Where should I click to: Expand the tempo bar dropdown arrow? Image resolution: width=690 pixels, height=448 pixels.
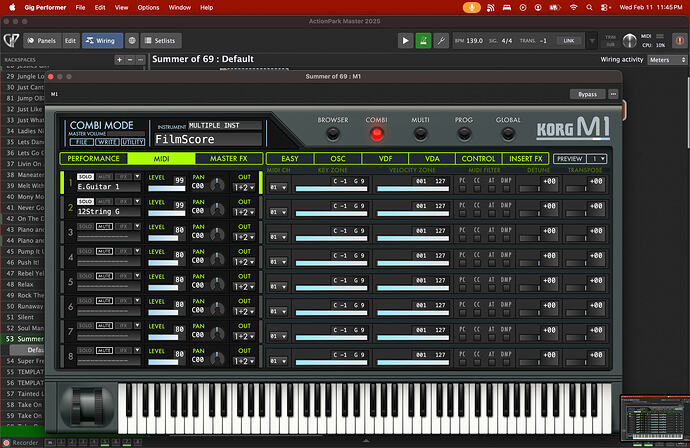coord(592,40)
